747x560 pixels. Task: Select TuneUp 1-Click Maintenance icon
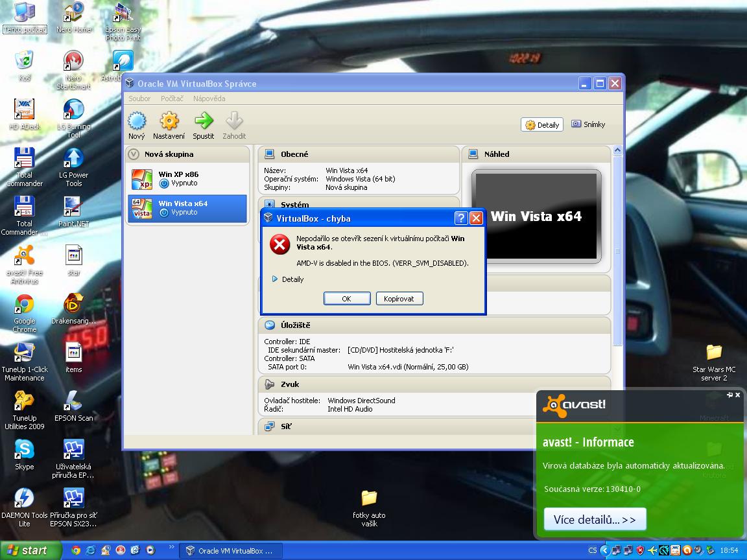pos(24,362)
